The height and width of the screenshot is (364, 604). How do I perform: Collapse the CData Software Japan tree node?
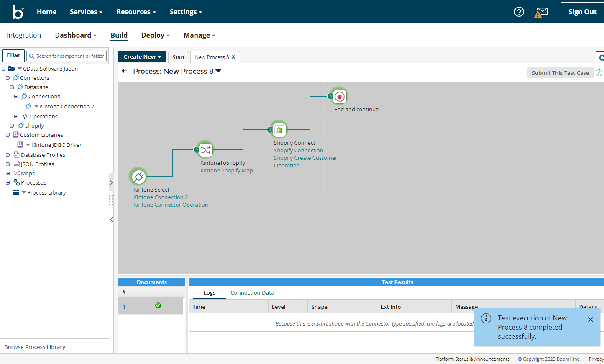3,69
